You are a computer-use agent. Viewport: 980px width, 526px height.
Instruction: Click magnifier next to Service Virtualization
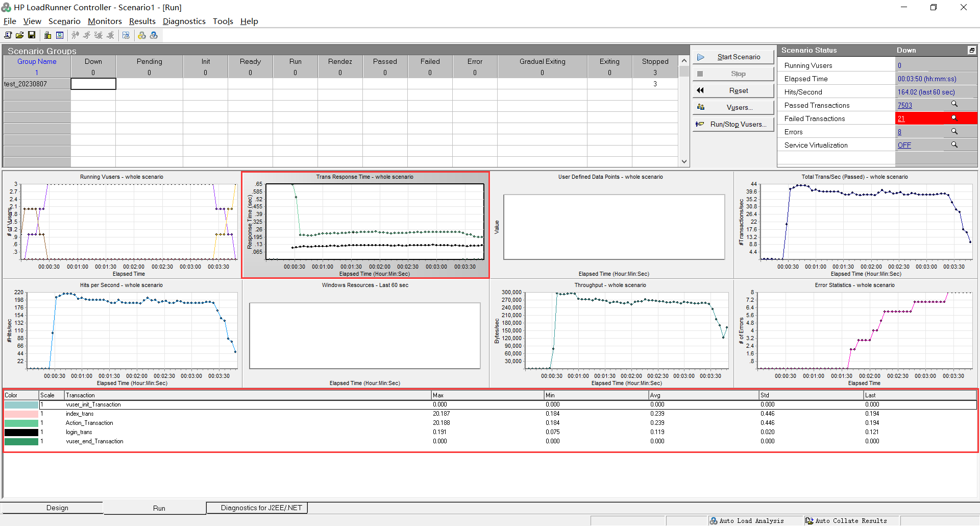(x=954, y=145)
